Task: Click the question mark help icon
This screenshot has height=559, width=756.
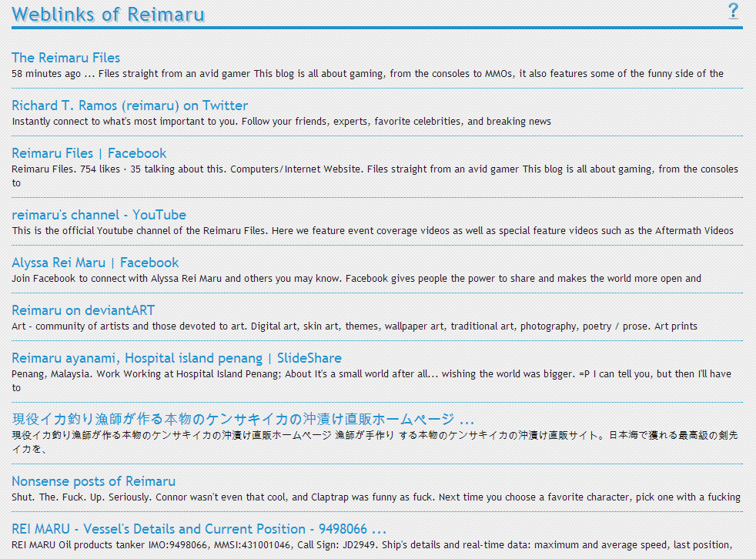Action: click(x=733, y=11)
